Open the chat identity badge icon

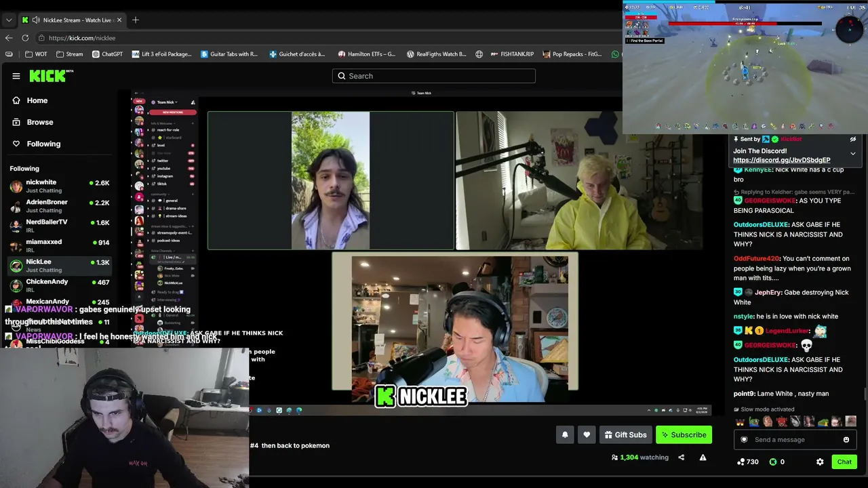point(744,440)
